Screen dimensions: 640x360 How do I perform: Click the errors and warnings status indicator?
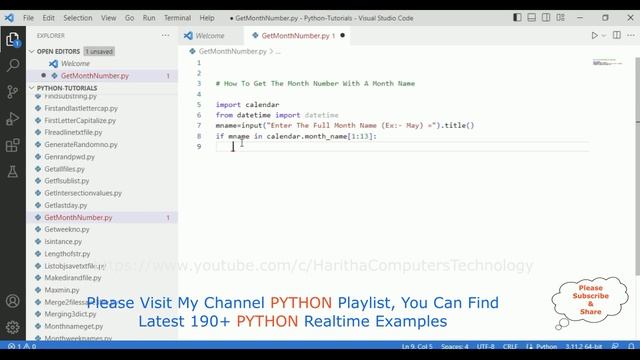pos(22,346)
